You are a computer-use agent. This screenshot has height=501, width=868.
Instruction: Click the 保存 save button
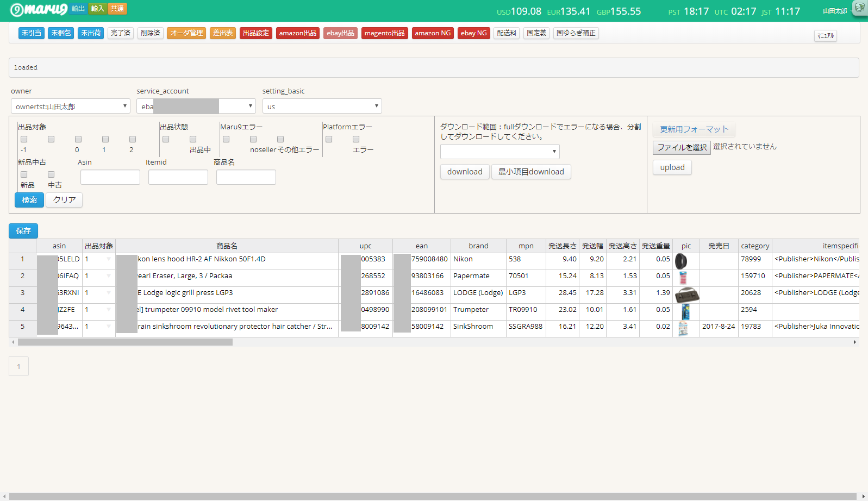pyautogui.click(x=23, y=231)
